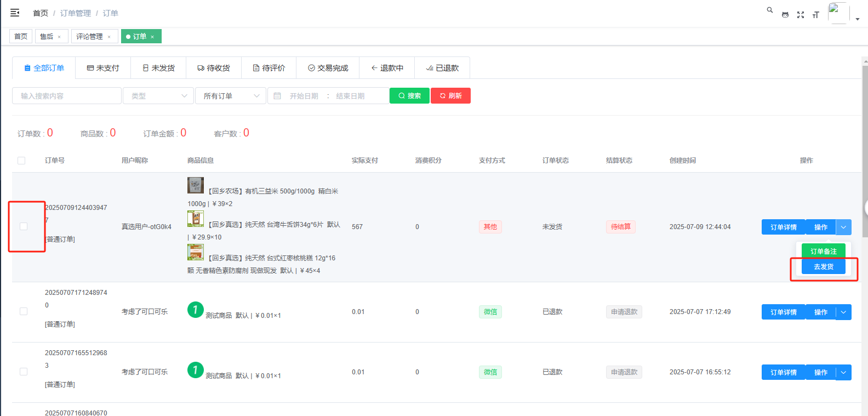Close the 评论管理 tab with its x

pos(109,37)
